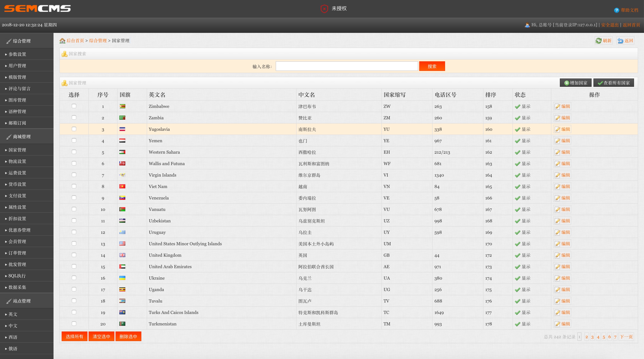
Task: Select the Viet Nam row checkbox
Action: pos(74,186)
